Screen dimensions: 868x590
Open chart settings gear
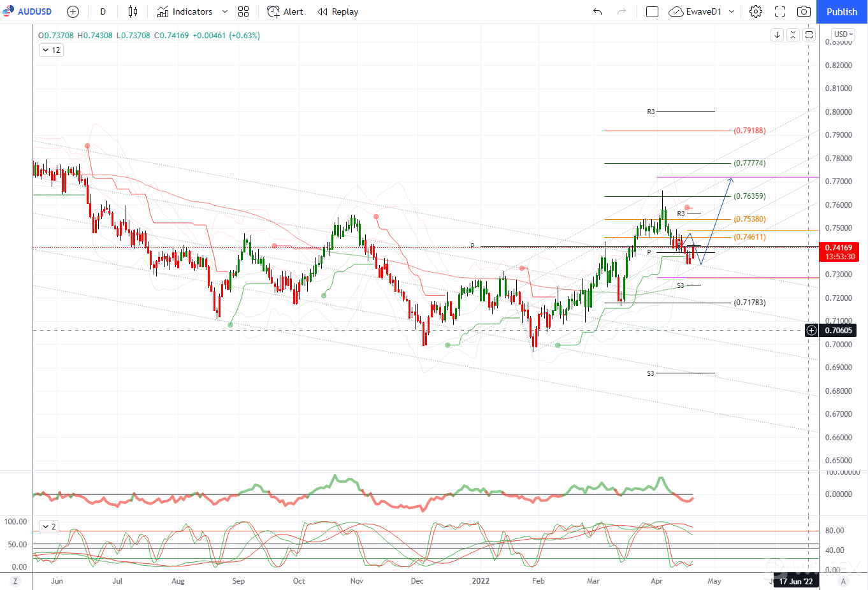(756, 11)
